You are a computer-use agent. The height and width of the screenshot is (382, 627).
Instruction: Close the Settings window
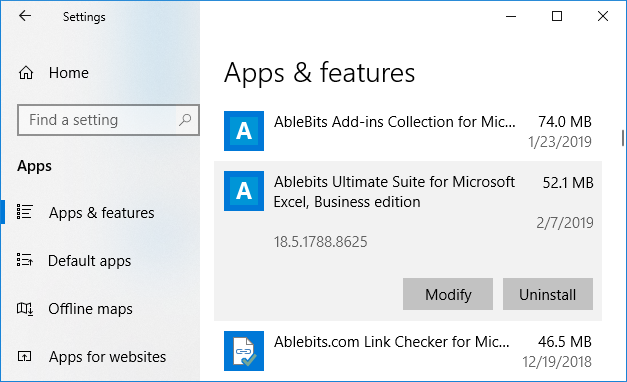603,16
